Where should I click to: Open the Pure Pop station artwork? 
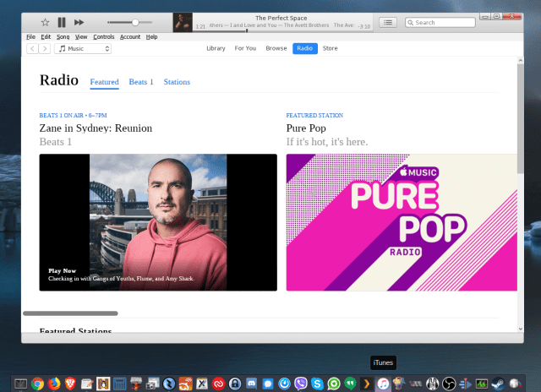[400, 222]
